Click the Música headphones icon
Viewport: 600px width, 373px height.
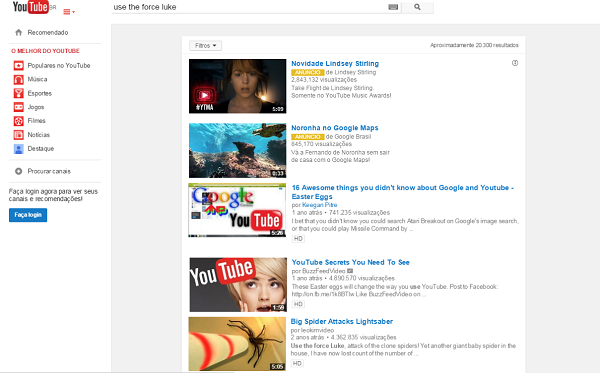18,80
